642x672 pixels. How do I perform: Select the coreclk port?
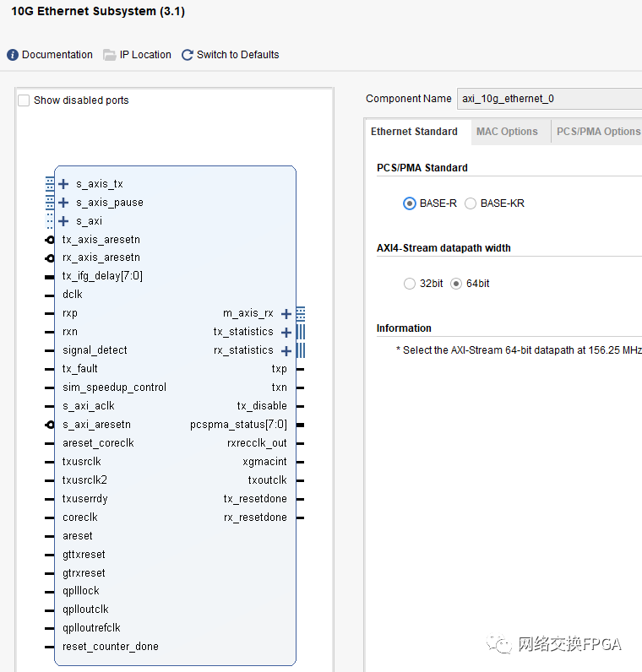(80, 518)
